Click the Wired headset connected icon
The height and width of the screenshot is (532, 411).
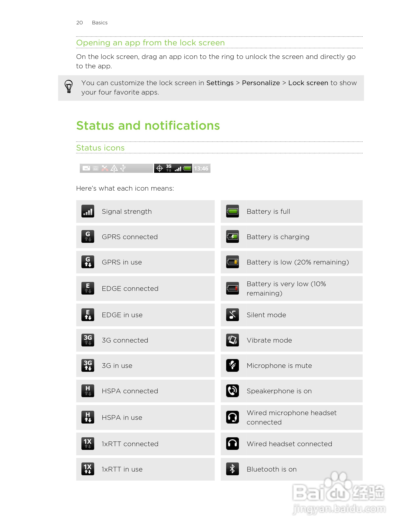tap(232, 444)
